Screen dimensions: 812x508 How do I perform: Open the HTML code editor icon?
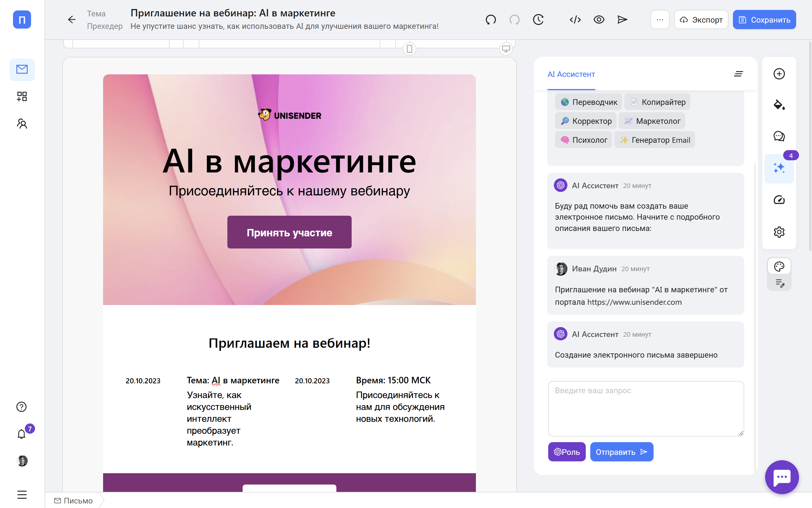click(x=575, y=20)
